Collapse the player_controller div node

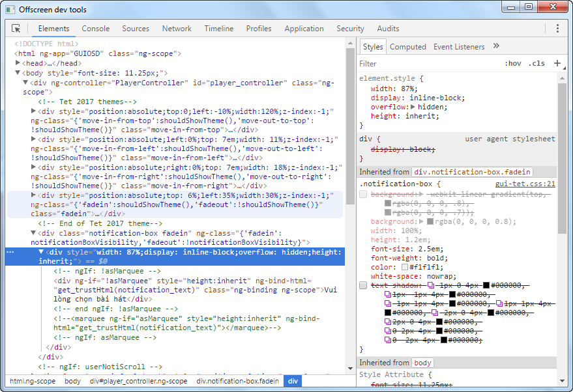[25, 83]
